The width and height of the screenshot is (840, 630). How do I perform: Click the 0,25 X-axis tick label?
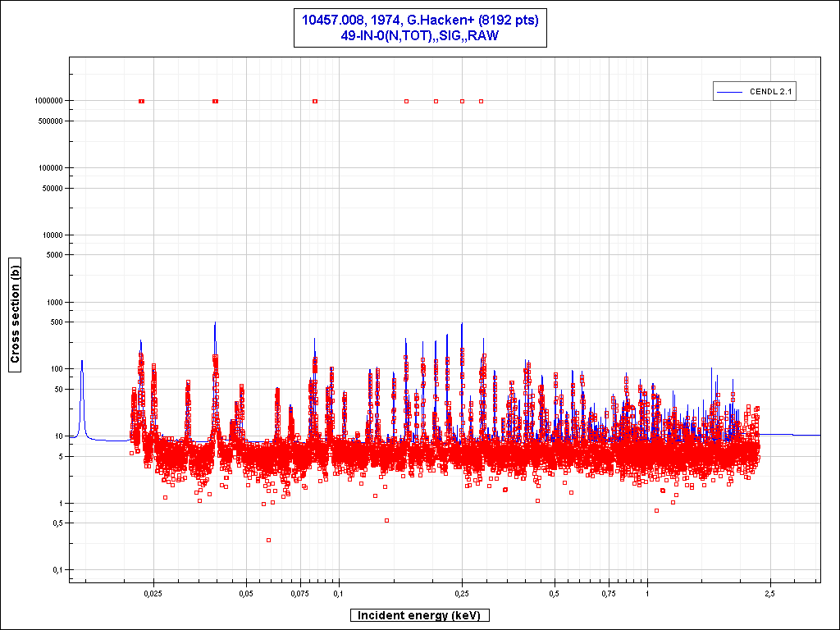pyautogui.click(x=462, y=593)
